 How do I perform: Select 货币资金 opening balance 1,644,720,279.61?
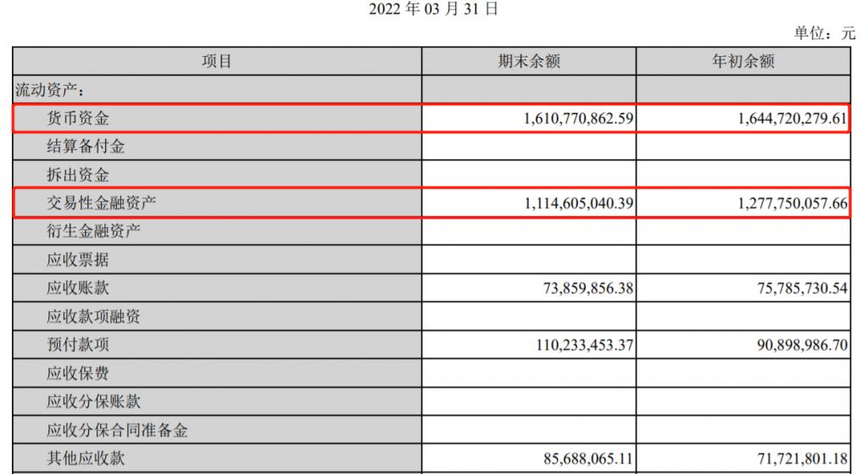[x=793, y=118]
